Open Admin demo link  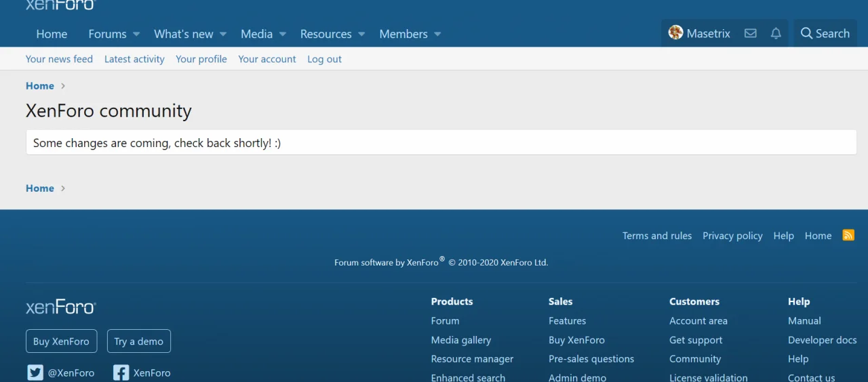(x=577, y=377)
